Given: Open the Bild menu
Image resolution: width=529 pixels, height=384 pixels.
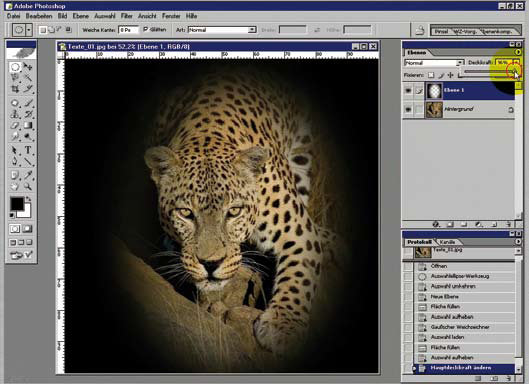Looking at the screenshot, I should 62,16.
